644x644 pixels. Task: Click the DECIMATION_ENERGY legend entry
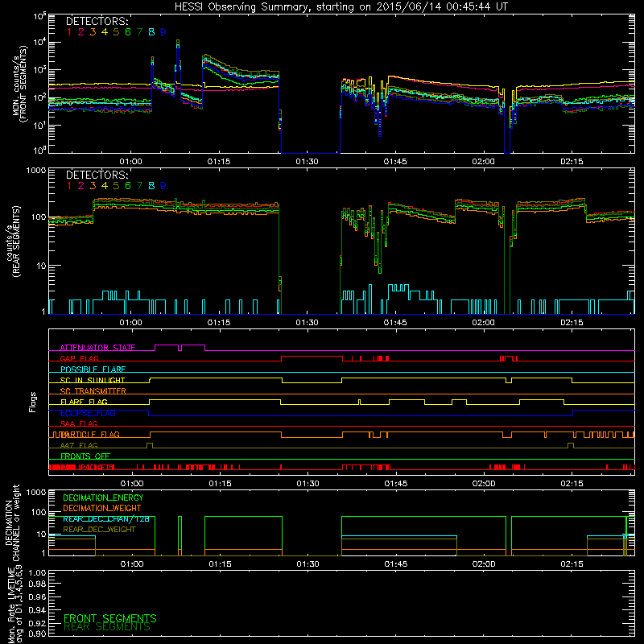[103, 497]
